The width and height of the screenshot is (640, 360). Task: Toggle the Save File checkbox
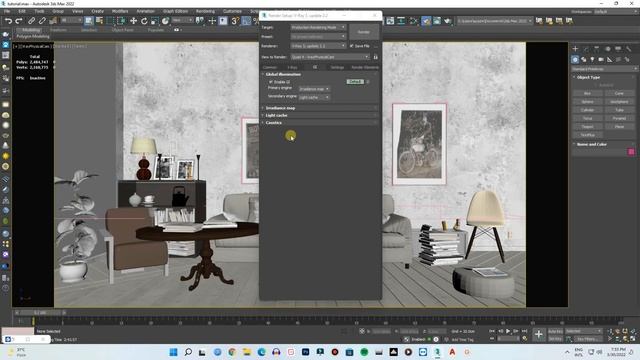pos(352,46)
